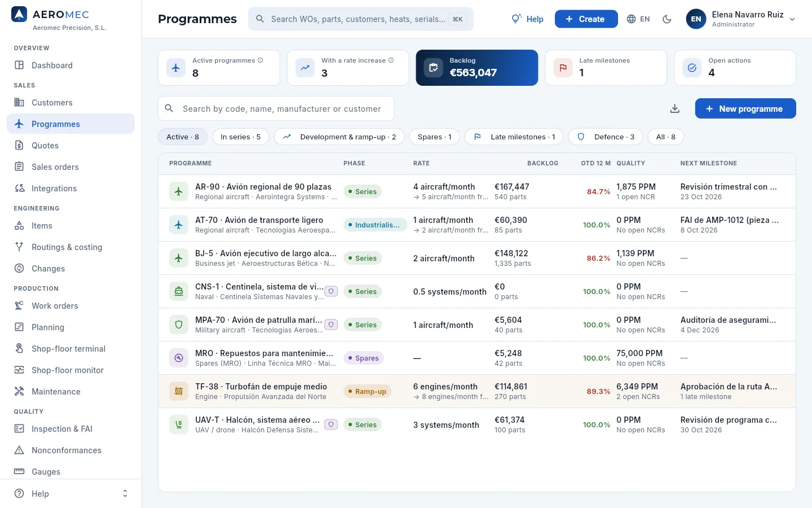Image resolution: width=812 pixels, height=508 pixels.
Task: Open the BJ-5 programme row title
Action: click(266, 253)
